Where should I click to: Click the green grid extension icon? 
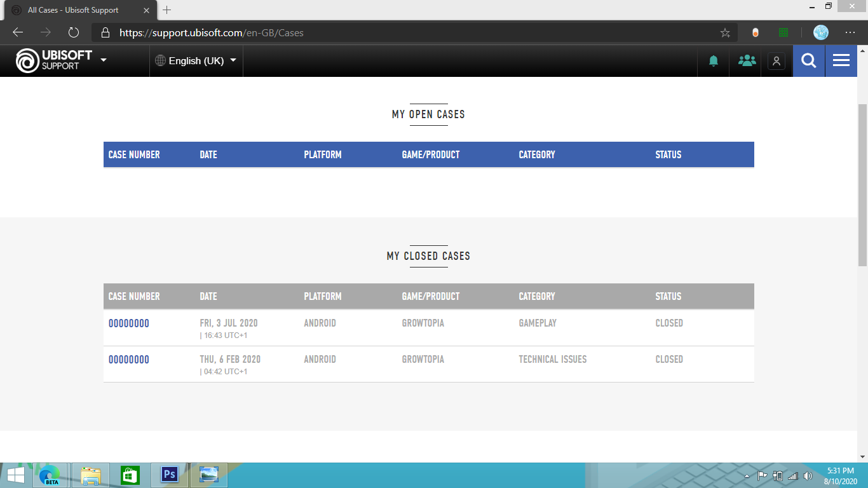[783, 32]
